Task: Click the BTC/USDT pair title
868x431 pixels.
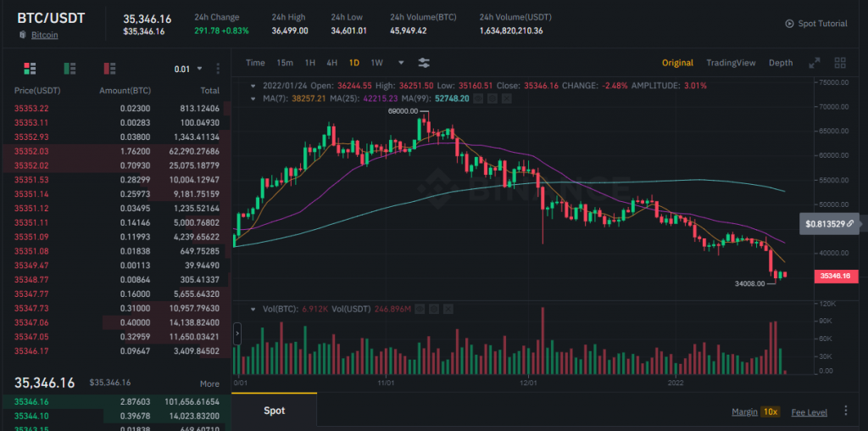Action: coord(51,18)
